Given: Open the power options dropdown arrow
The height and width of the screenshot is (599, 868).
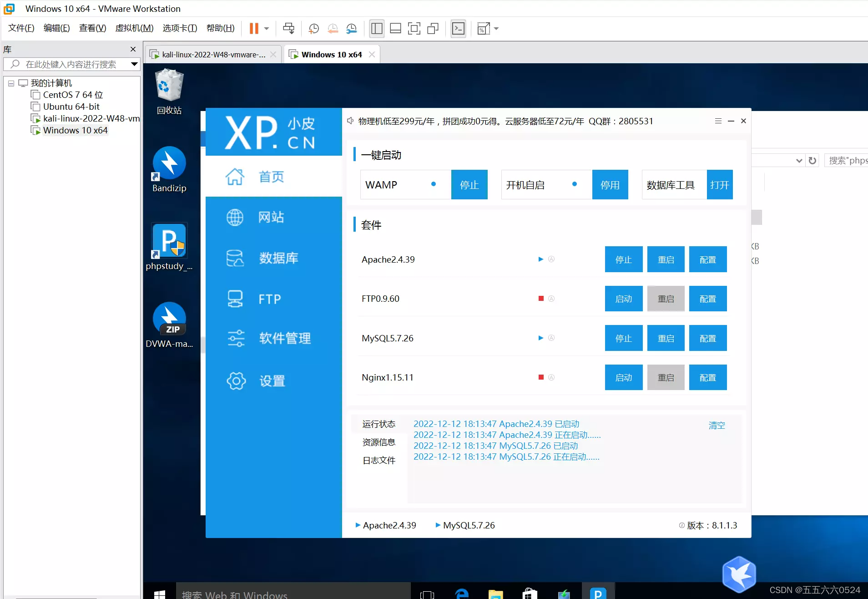Looking at the screenshot, I should pos(267,29).
